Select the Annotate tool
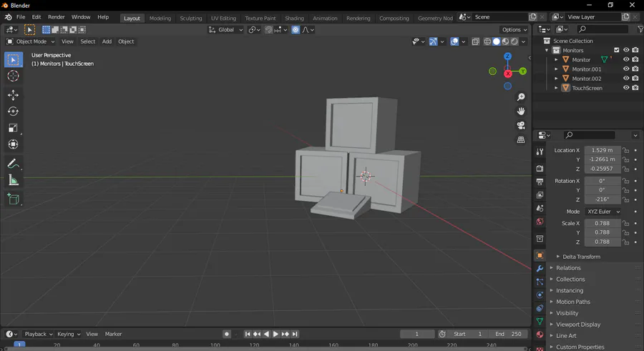 click(x=13, y=164)
